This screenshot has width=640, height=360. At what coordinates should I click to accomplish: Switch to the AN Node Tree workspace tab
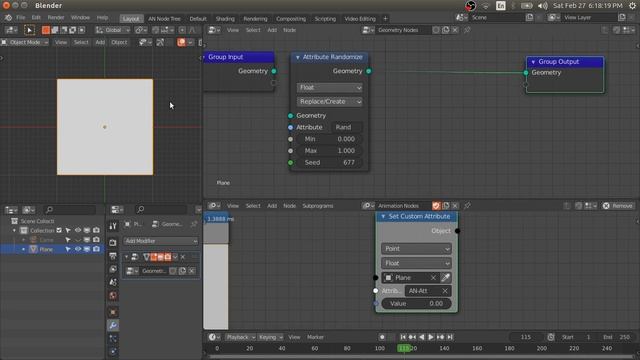coord(164,19)
